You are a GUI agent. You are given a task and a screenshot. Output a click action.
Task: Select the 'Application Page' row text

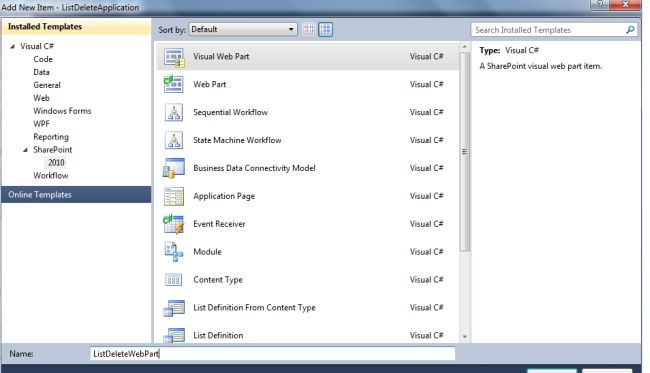pyautogui.click(x=224, y=196)
